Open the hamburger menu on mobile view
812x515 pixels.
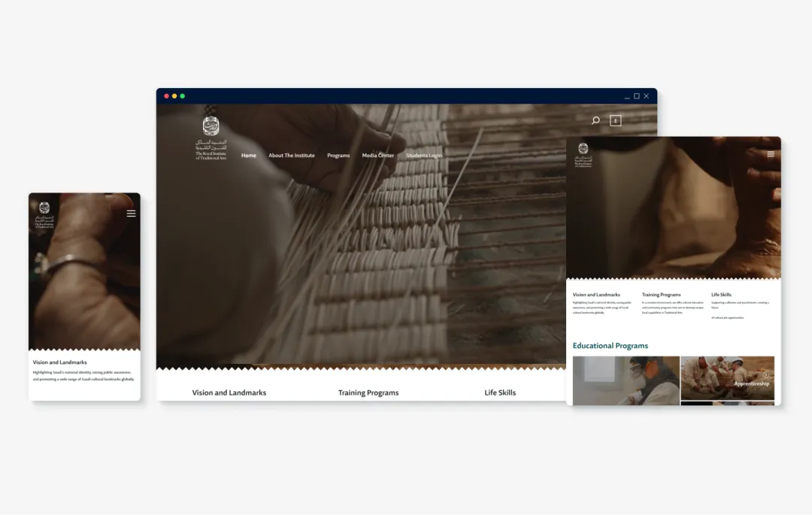pyautogui.click(x=131, y=214)
